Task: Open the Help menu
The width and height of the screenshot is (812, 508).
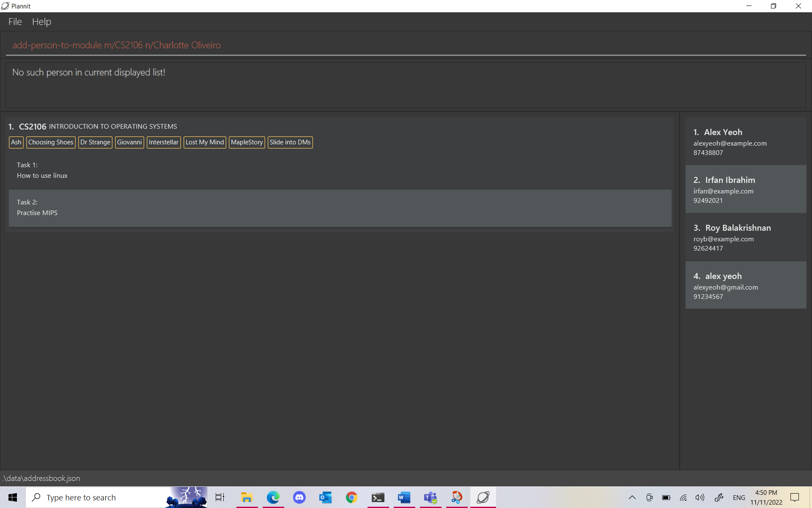Action: pyautogui.click(x=41, y=22)
